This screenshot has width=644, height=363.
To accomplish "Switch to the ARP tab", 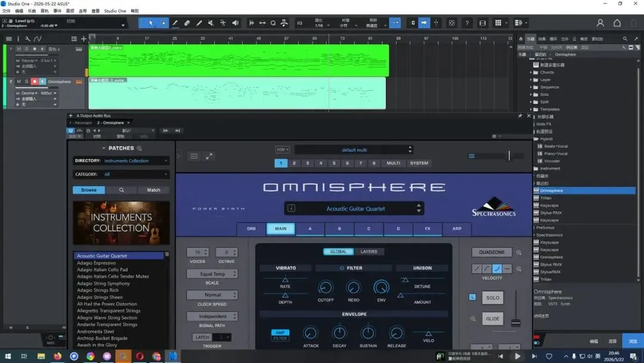I will 457,229.
